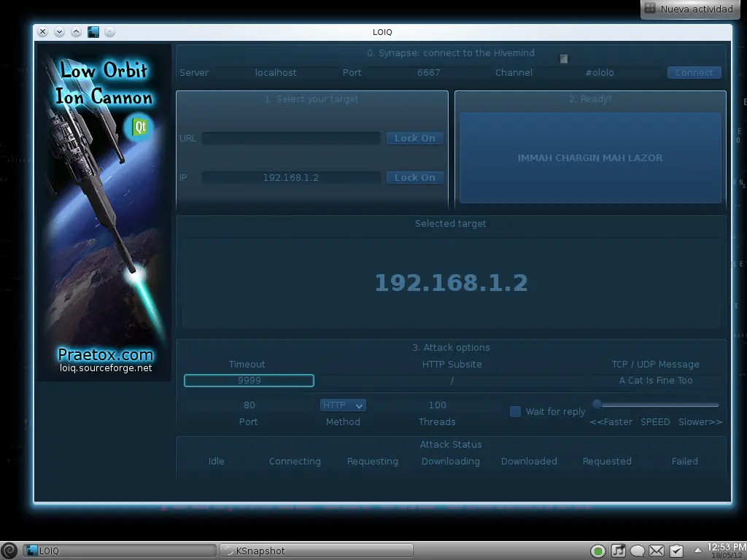Toggle the Wait for reply checkbox
The width and height of the screenshot is (747, 560).
[x=515, y=411]
